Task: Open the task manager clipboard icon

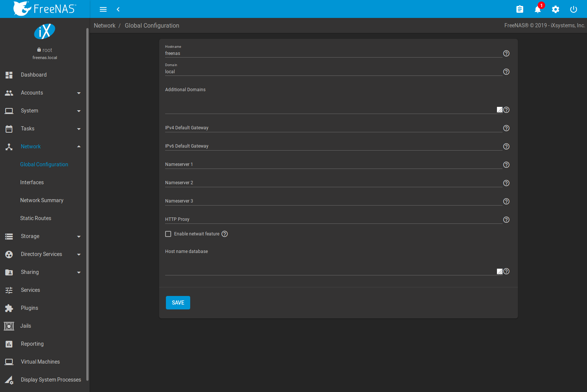Action: 520,9
